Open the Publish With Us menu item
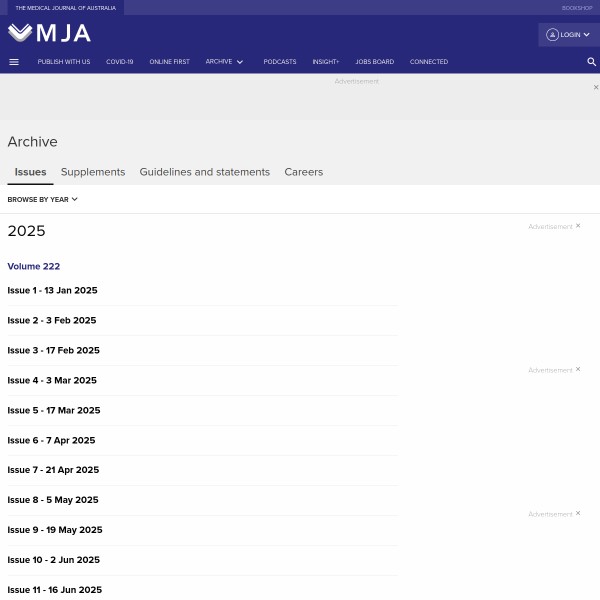Image resolution: width=600 pixels, height=600 pixels. pos(64,62)
